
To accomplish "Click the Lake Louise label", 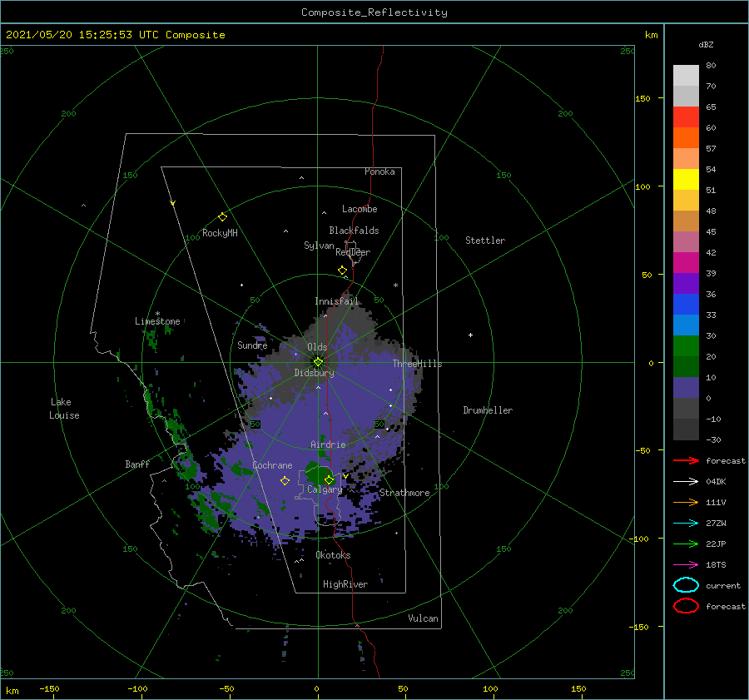I will click(x=64, y=409).
